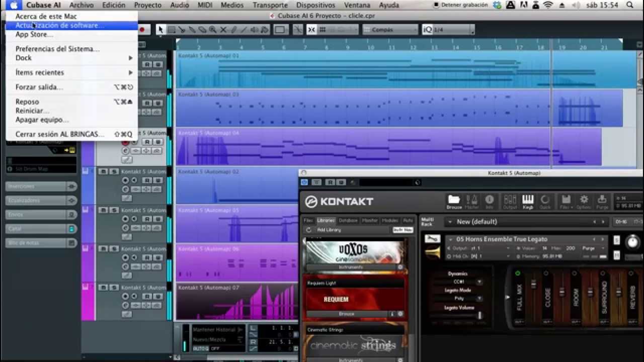Image resolution: width=644 pixels, height=362 pixels.
Task: Select the Range Selection tool
Action: tap(171, 30)
